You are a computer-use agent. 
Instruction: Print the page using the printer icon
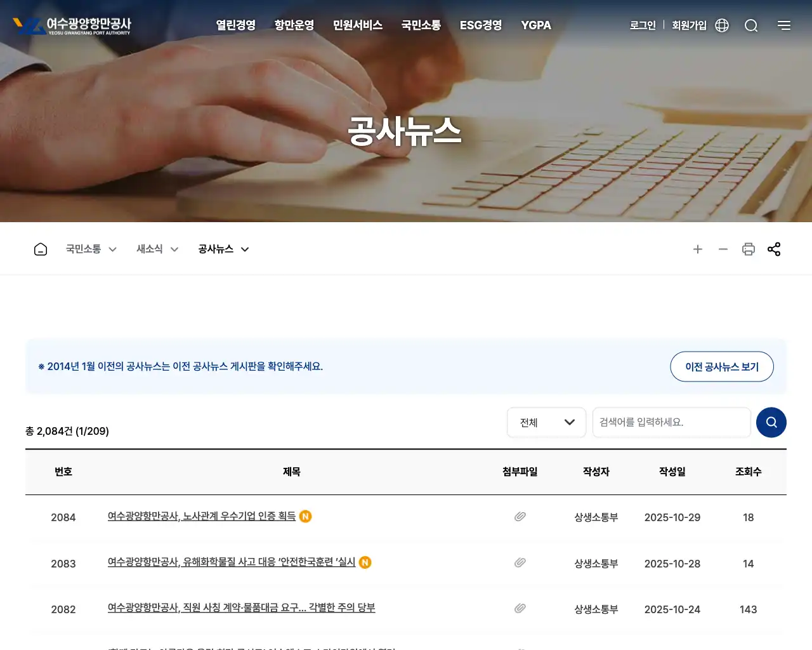pos(749,249)
